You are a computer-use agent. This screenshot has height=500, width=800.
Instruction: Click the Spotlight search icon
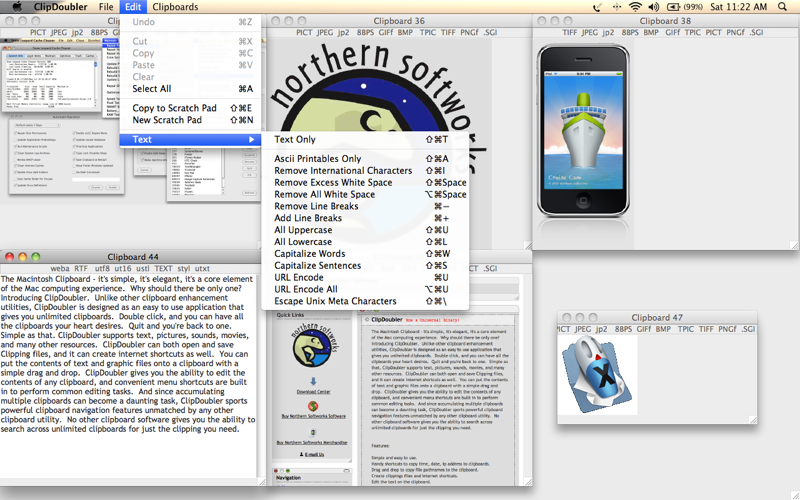[782, 7]
